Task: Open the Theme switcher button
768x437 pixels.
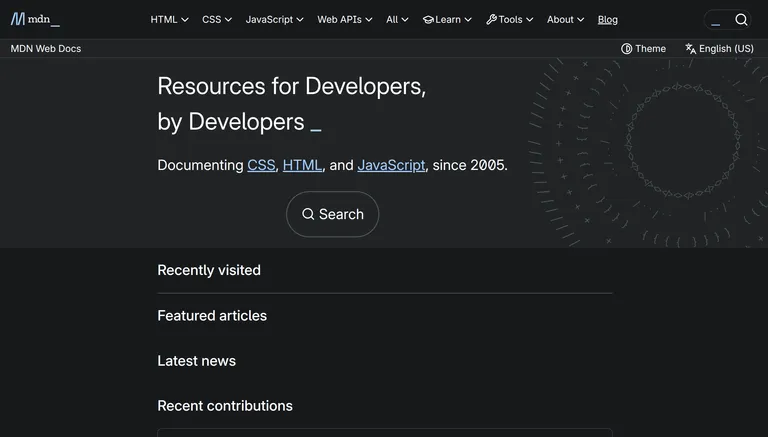Action: coord(644,49)
